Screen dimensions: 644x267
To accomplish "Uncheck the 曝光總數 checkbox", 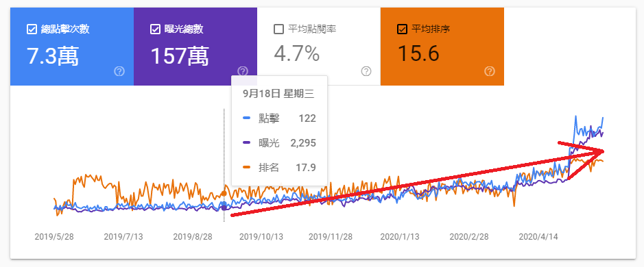I will [155, 29].
